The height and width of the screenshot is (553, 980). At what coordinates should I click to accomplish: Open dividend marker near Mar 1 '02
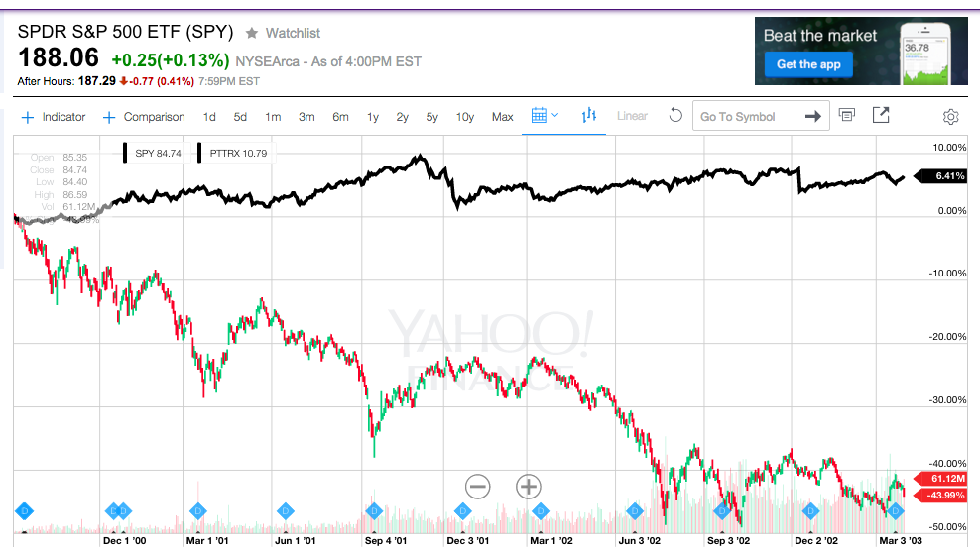point(540,511)
